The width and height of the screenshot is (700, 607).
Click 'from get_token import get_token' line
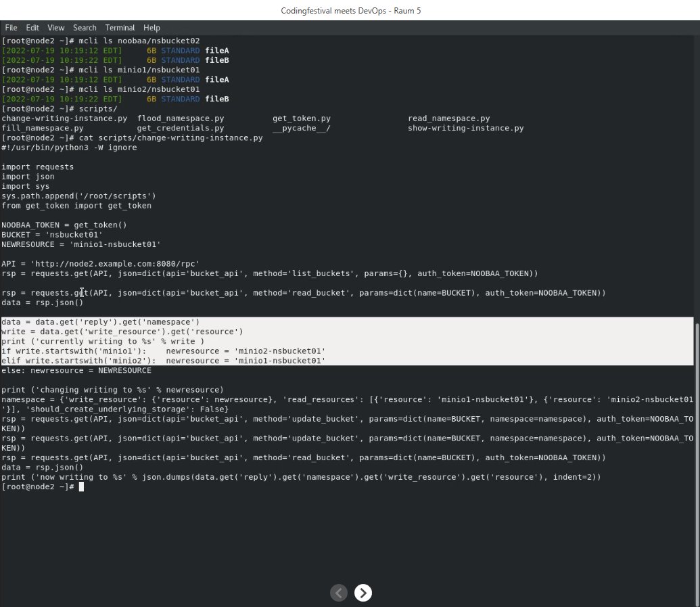point(76,206)
